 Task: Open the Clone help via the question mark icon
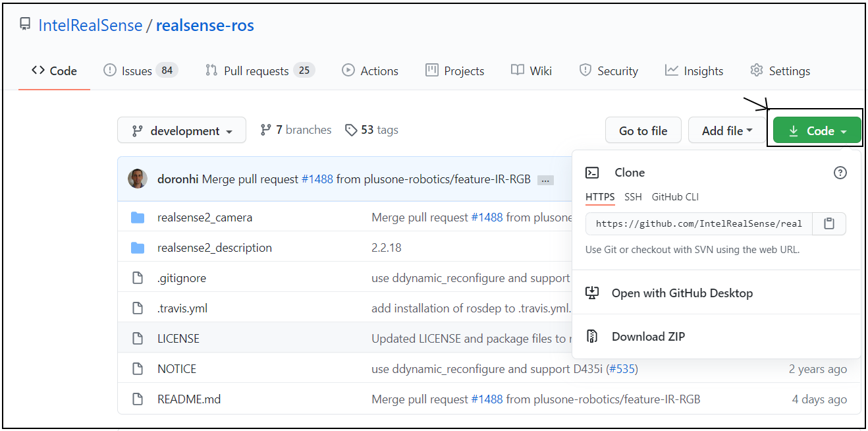840,172
